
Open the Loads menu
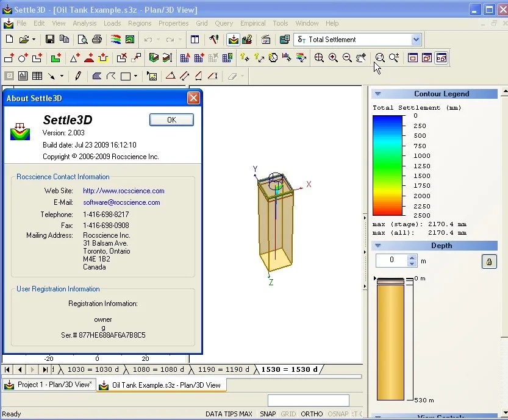112,23
